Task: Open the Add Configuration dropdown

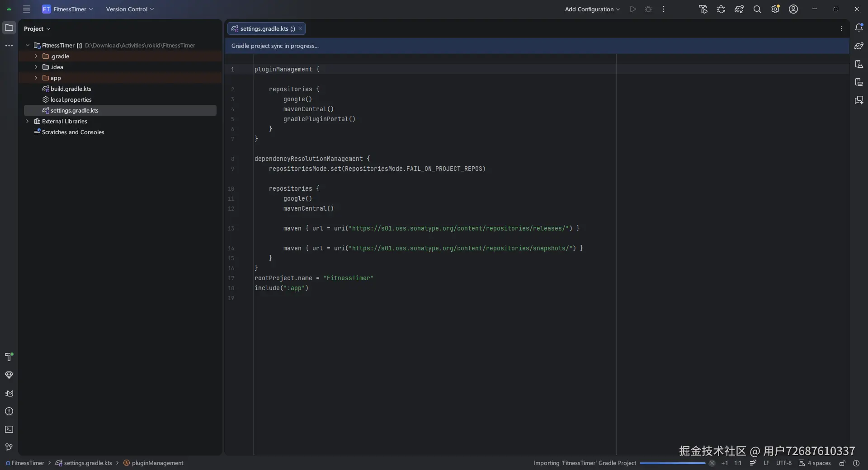Action: (x=592, y=9)
